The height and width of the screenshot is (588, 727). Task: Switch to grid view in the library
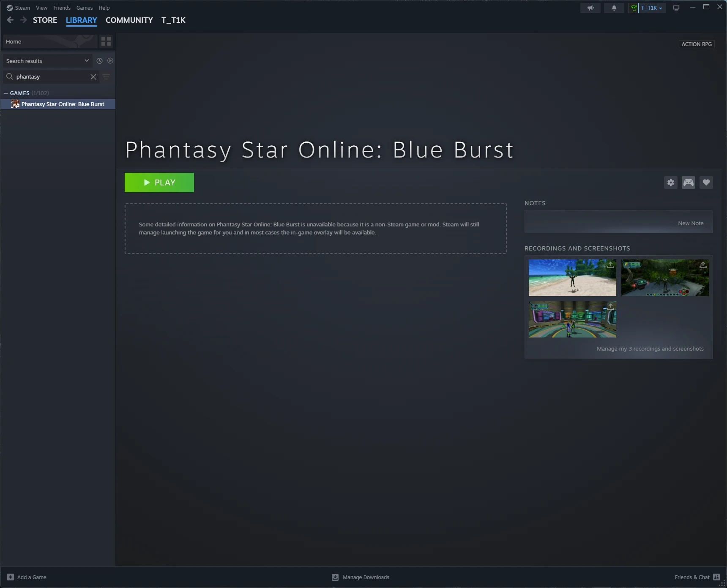(106, 41)
